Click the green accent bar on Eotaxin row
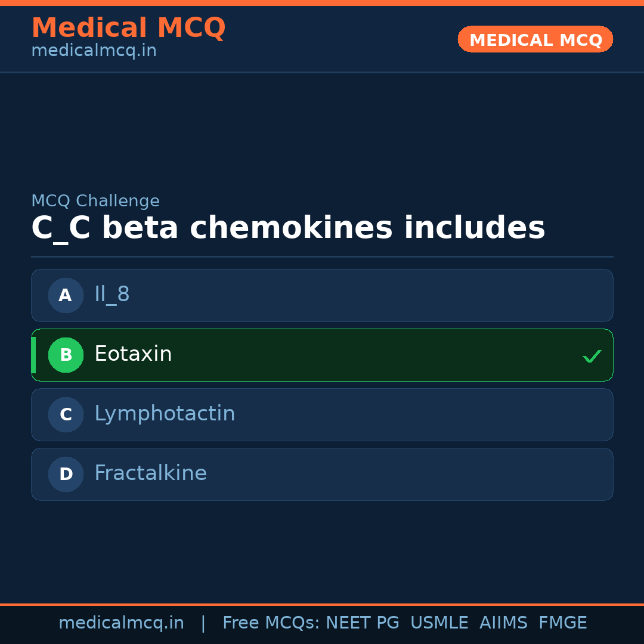Image resolution: width=644 pixels, height=644 pixels. 33,355
